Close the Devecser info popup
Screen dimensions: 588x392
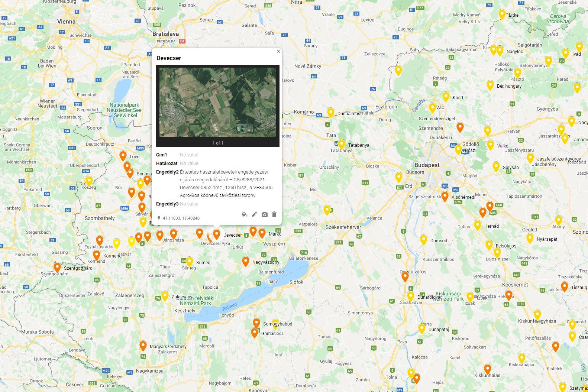point(278,51)
